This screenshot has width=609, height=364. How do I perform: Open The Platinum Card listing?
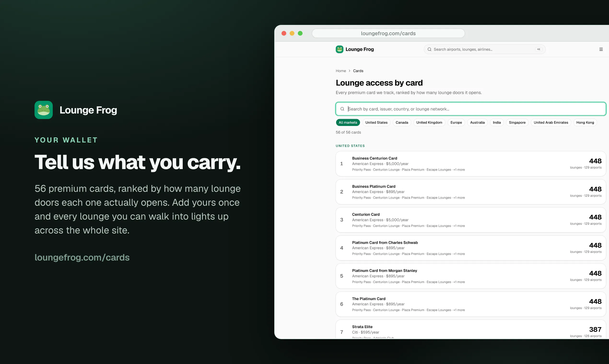click(470, 304)
